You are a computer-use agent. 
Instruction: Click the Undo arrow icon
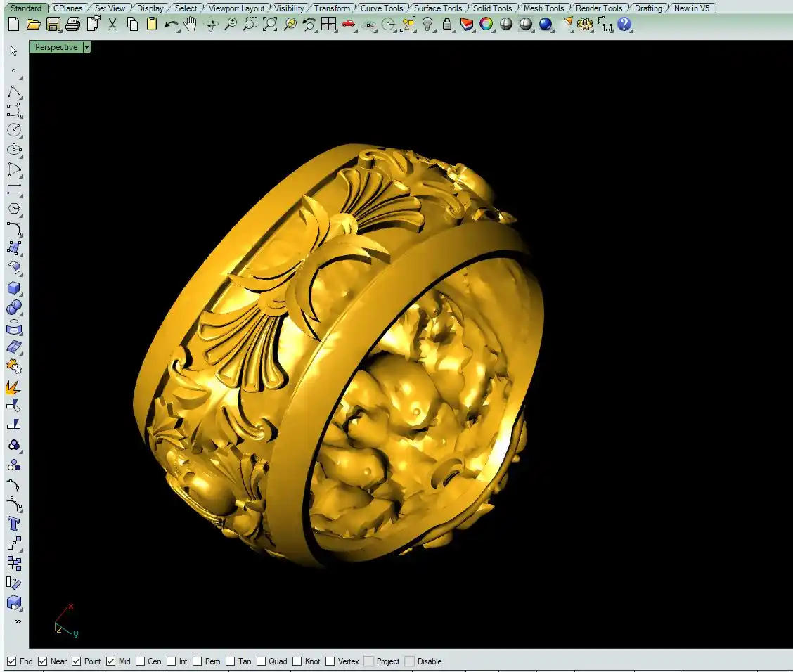(171, 25)
